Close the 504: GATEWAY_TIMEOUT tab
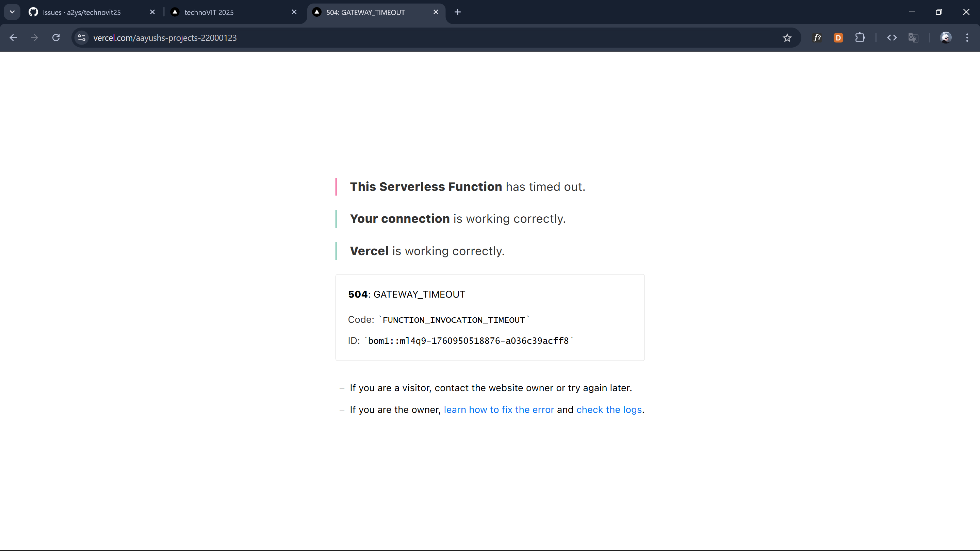The image size is (980, 551). (436, 12)
